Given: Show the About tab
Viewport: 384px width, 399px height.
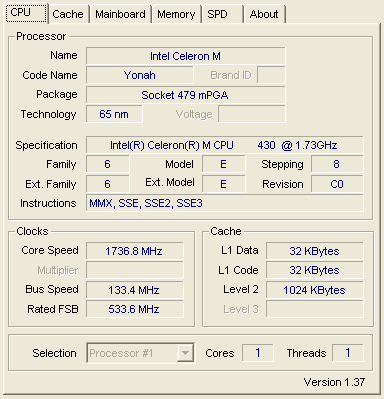Looking at the screenshot, I should coord(265,14).
